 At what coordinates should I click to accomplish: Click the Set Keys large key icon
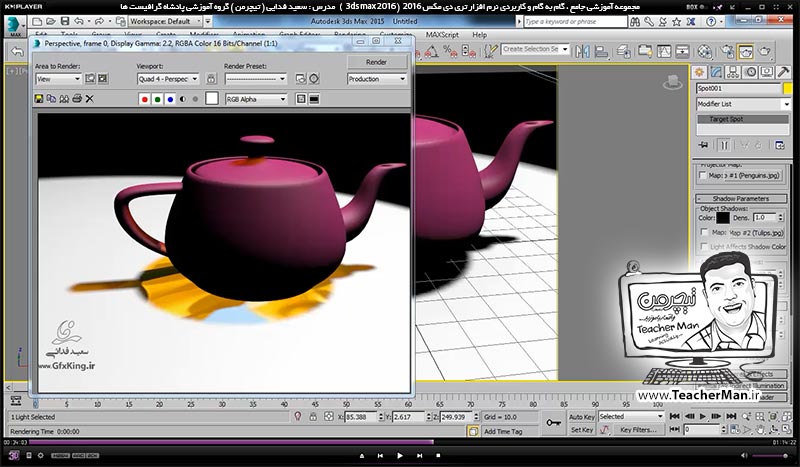click(x=554, y=423)
